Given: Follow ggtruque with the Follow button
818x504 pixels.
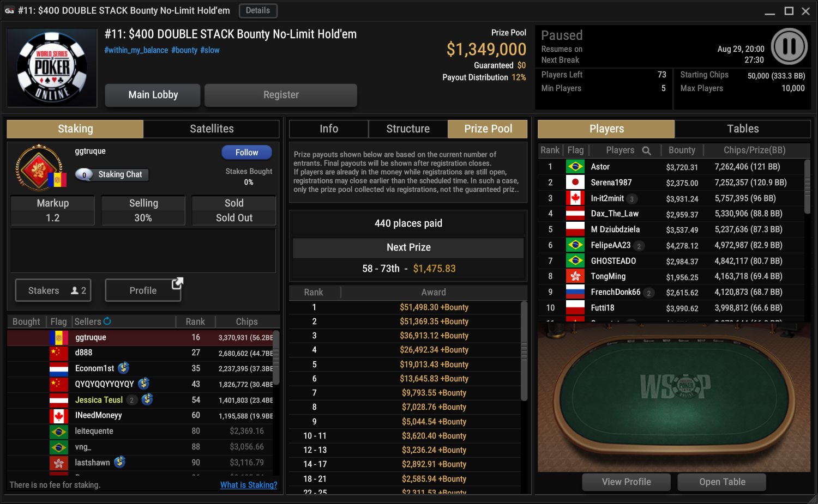Looking at the screenshot, I should pos(246,153).
